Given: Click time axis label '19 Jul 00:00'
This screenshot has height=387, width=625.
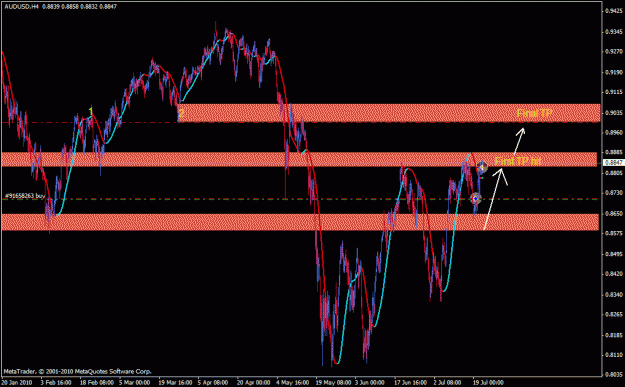Looking at the screenshot, I should [489, 382].
